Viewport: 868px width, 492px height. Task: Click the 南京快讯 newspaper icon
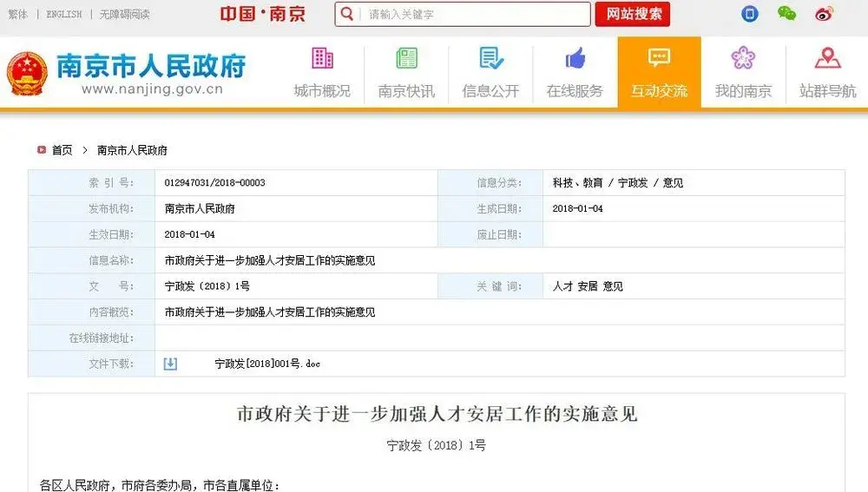(406, 58)
